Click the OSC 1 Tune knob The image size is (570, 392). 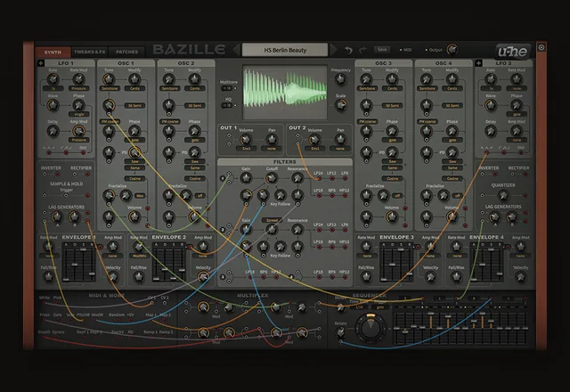click(109, 79)
